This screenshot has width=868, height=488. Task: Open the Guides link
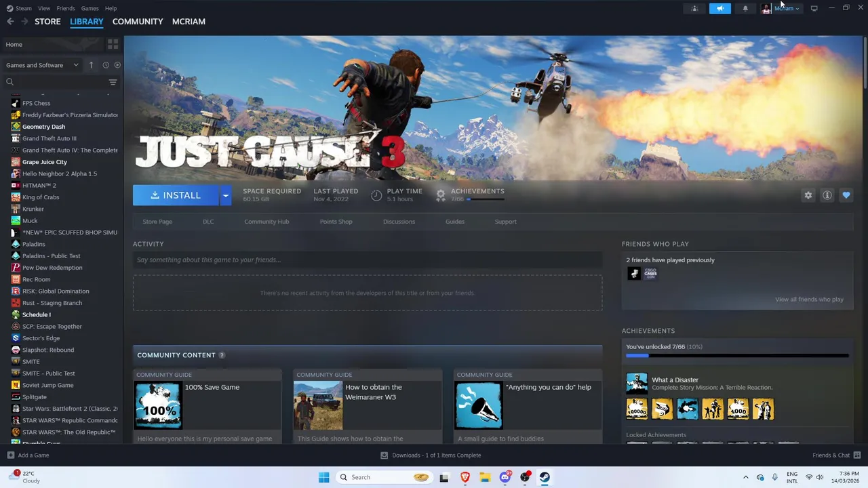point(455,222)
